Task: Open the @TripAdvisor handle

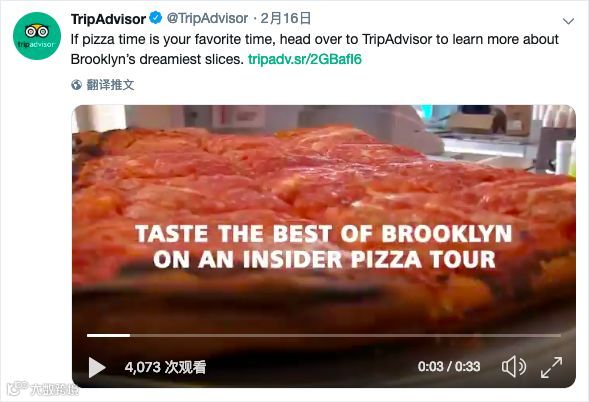Action: (x=207, y=18)
